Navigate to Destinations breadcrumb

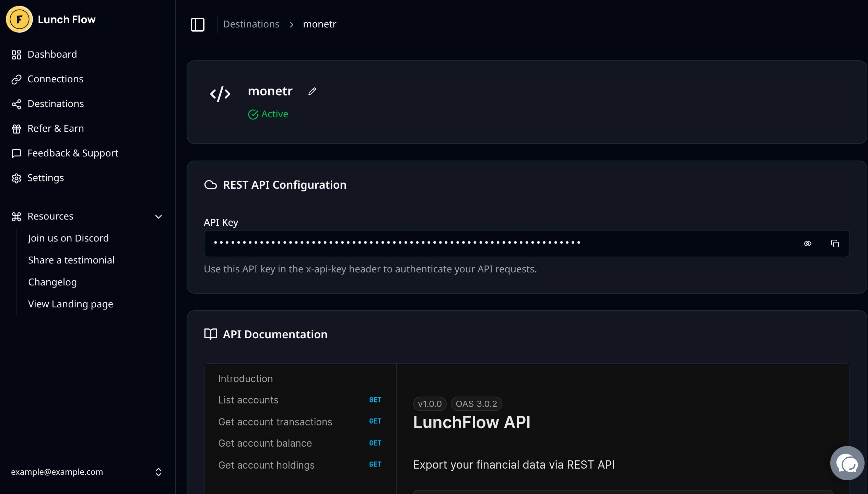point(251,24)
